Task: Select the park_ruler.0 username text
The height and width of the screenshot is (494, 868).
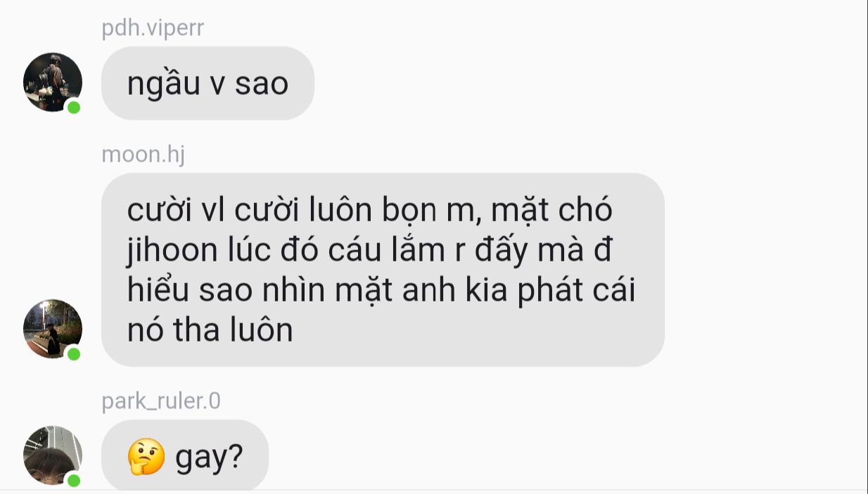Action: click(161, 401)
